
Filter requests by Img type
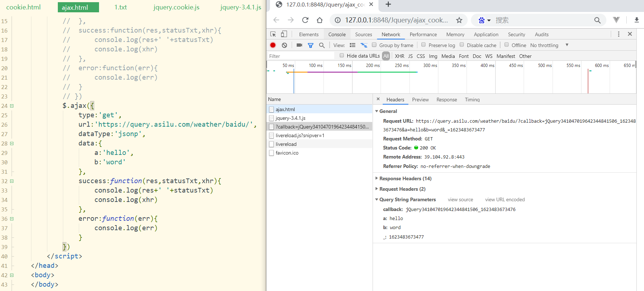(x=433, y=56)
